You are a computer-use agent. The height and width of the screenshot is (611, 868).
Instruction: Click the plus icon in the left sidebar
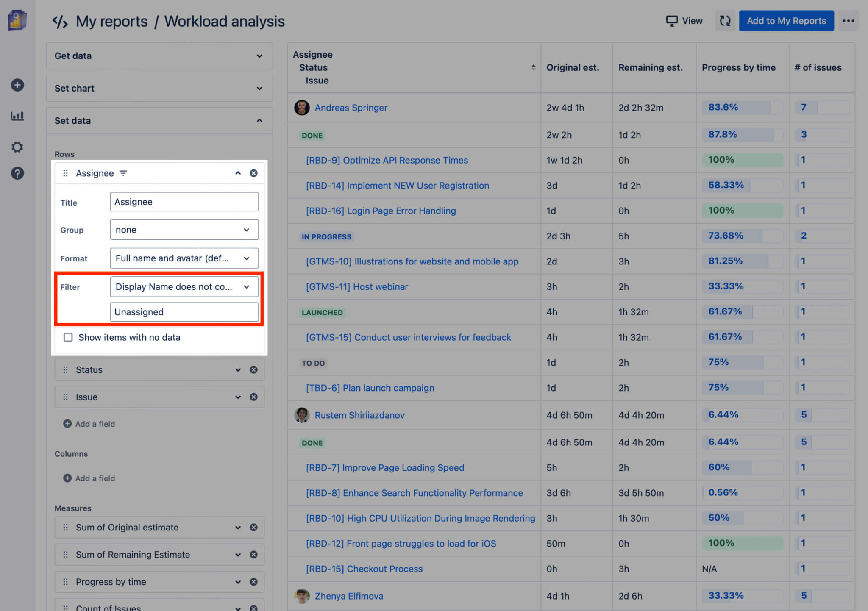click(17, 85)
